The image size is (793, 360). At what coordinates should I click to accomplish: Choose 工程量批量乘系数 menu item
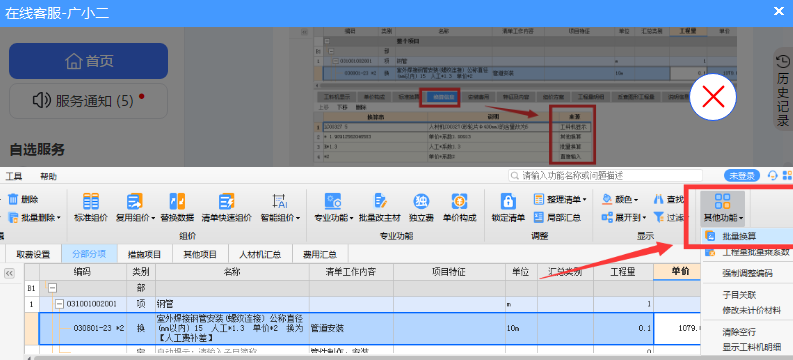tap(748, 252)
